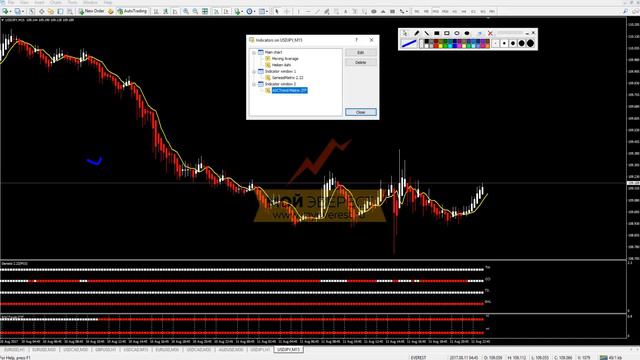640x360 pixels.
Task: Open the periodicity clock dropdown
Action: click(254, 11)
